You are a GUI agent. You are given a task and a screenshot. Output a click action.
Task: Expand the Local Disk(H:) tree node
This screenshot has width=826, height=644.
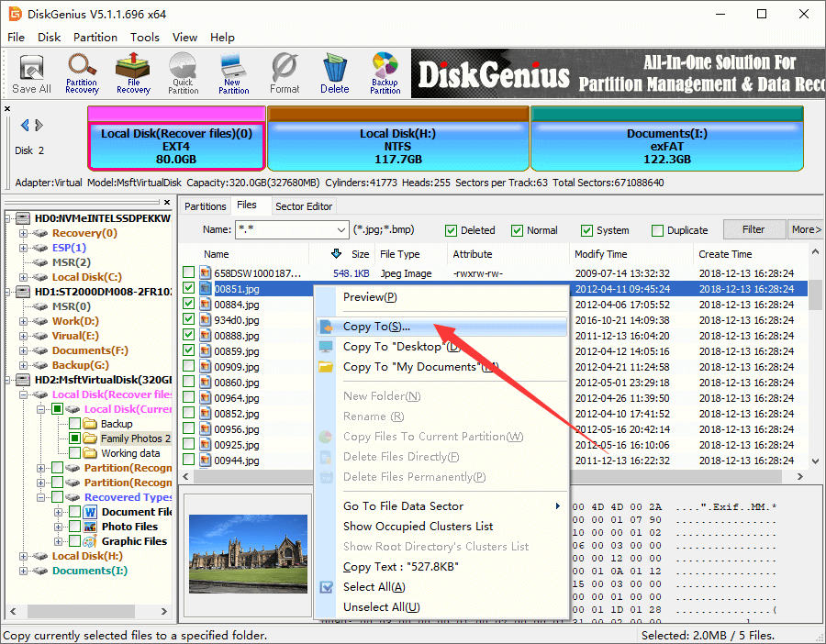tap(23, 556)
